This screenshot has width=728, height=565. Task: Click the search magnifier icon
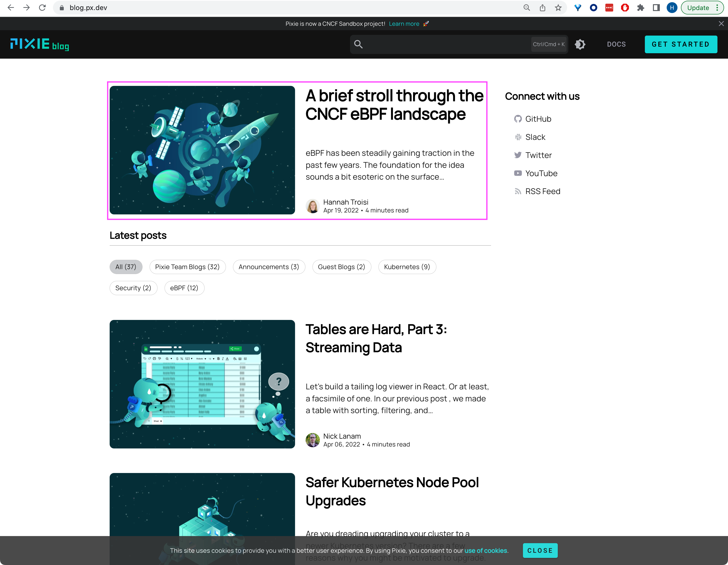[x=358, y=44]
